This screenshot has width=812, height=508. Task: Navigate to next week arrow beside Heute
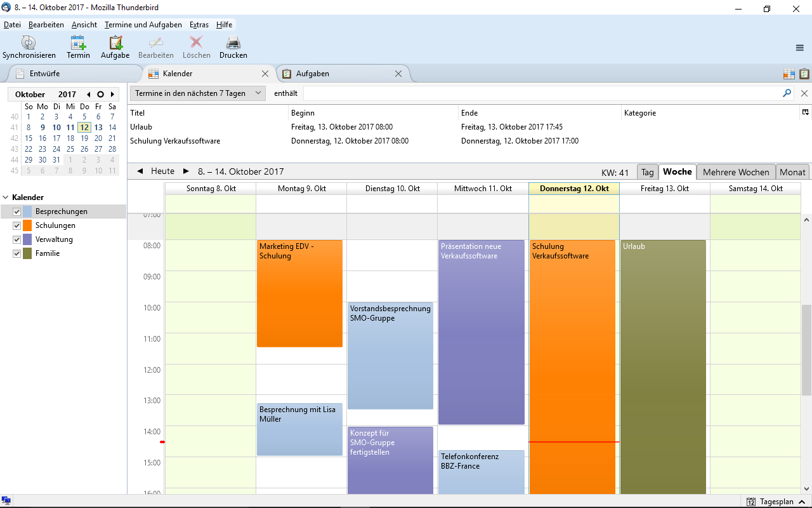[186, 171]
